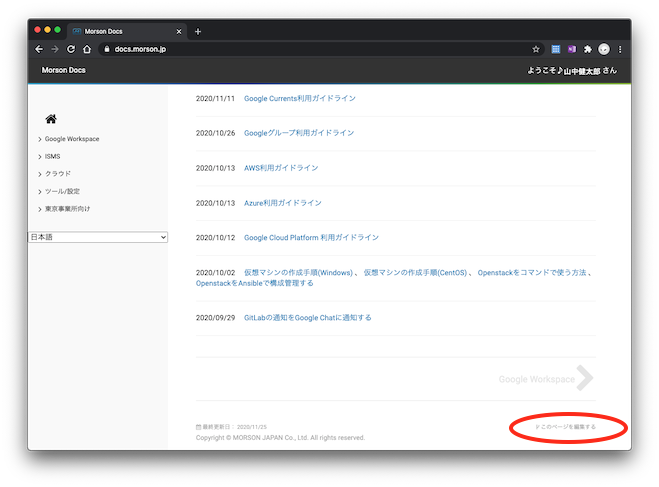Open the Chrome extensions puzzle icon
659x487 pixels.
coord(588,49)
